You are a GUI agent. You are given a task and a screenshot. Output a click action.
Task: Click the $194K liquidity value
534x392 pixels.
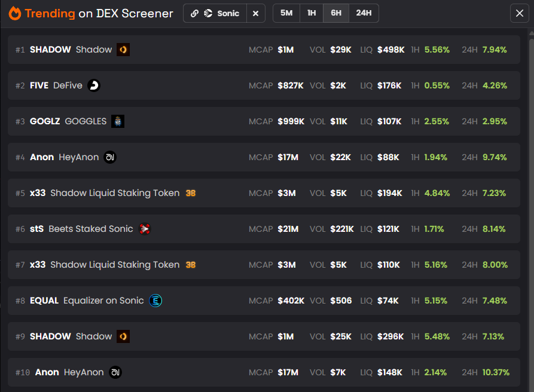pos(390,193)
